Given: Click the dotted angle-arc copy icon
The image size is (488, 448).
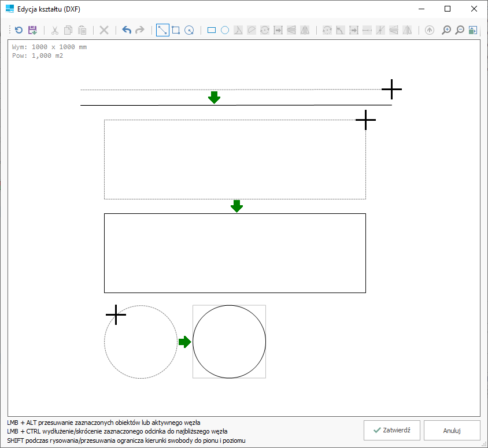Looking at the screenshot, I should pyautogui.click(x=340, y=30).
